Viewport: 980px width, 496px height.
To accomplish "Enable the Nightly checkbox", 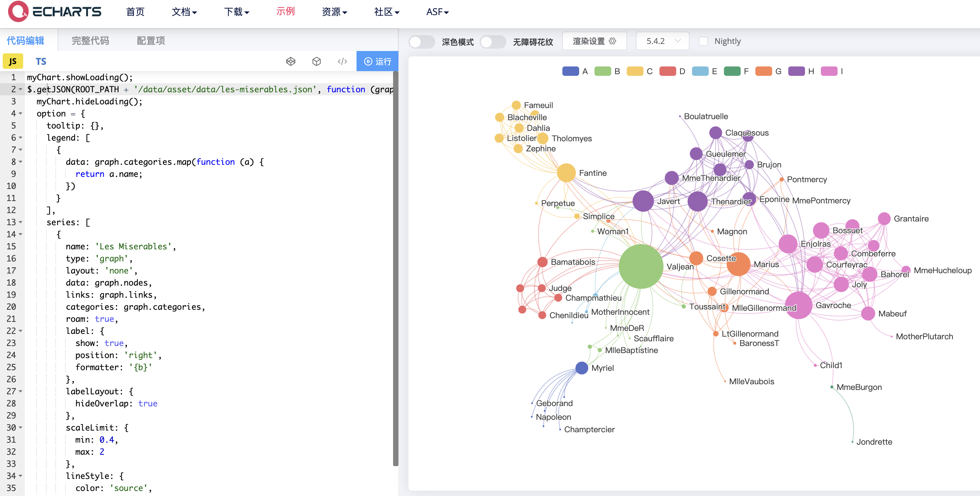I will click(703, 41).
